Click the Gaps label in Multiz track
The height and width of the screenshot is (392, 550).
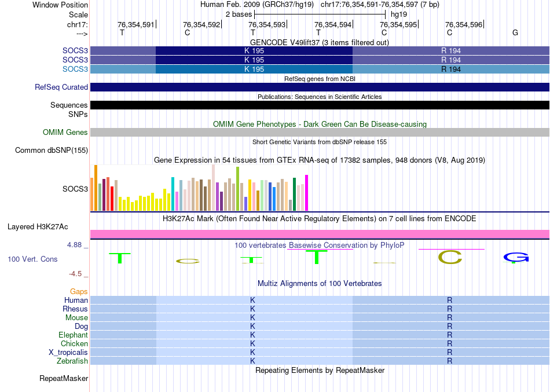(79, 292)
